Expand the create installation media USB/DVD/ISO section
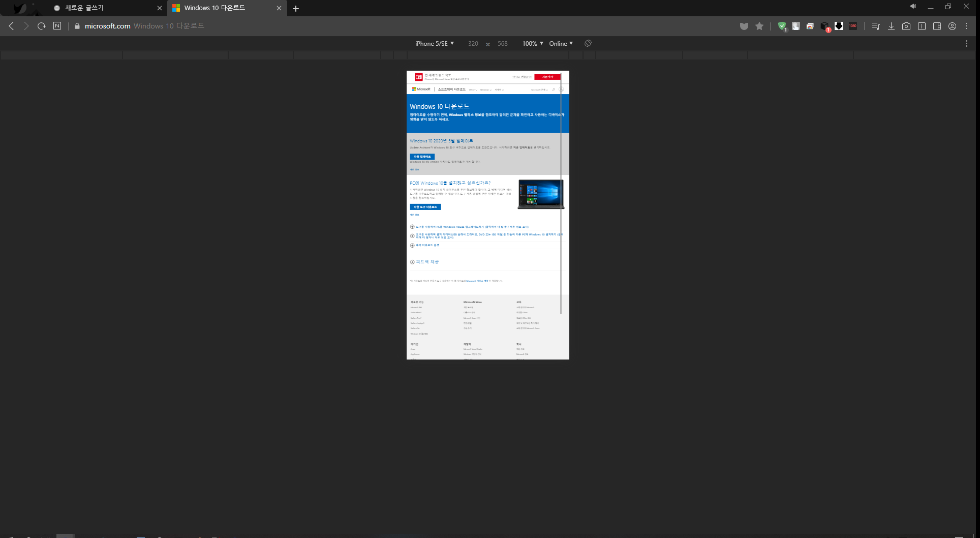 (486, 236)
